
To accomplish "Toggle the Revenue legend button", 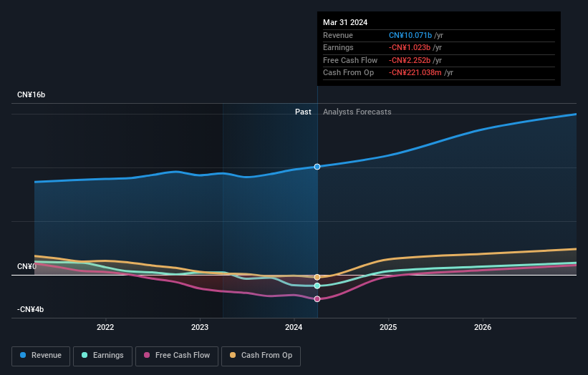I will tap(41, 356).
